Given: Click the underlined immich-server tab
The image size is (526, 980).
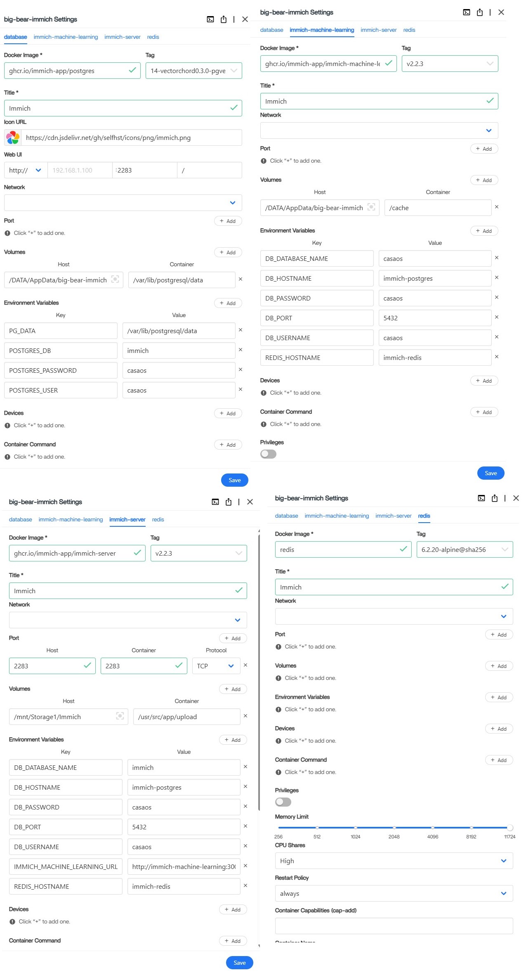Looking at the screenshot, I should [127, 519].
